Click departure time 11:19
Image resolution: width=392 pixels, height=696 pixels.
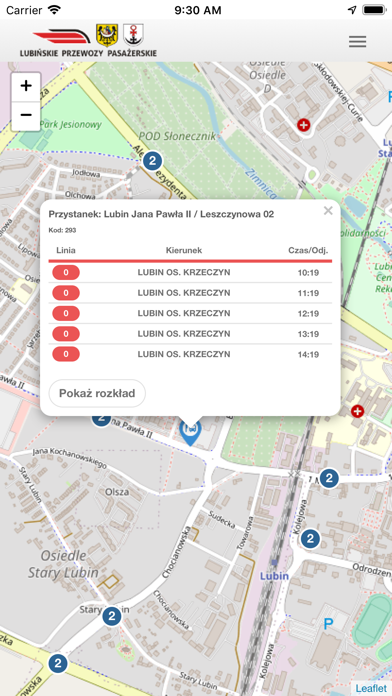pos(308,293)
